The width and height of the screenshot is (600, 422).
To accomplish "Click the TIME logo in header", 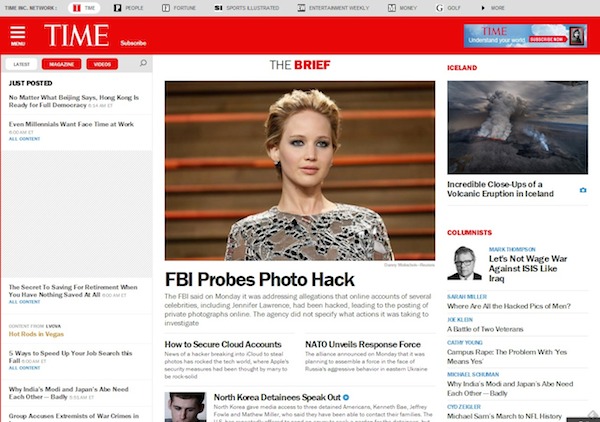I will click(x=77, y=36).
